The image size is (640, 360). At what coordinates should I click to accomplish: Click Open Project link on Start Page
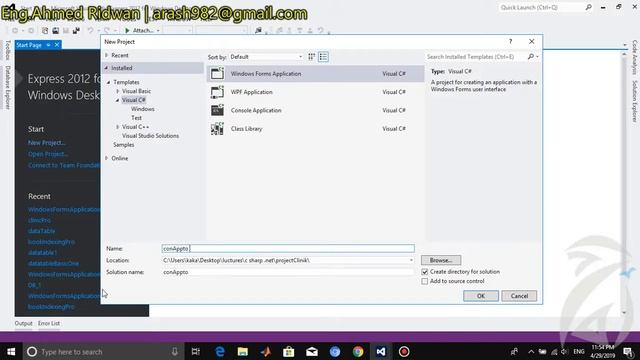click(48, 154)
